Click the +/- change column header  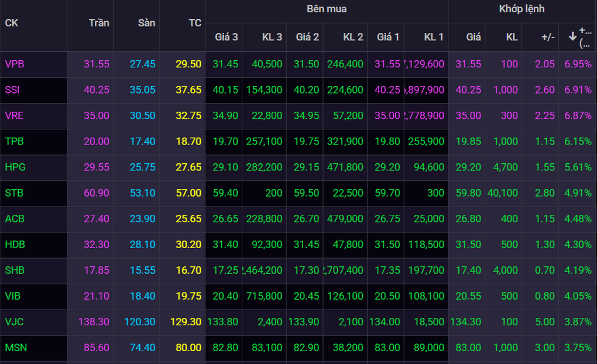tap(547, 37)
